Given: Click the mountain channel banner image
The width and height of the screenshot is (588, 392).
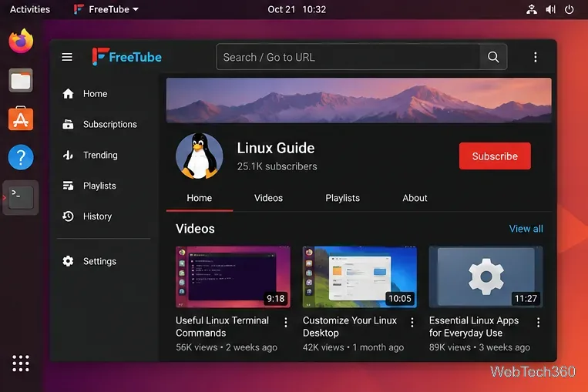Looking at the screenshot, I should point(359,100).
